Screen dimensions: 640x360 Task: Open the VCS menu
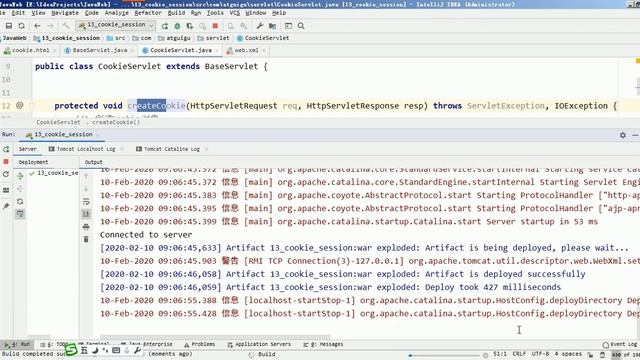[235, 13]
